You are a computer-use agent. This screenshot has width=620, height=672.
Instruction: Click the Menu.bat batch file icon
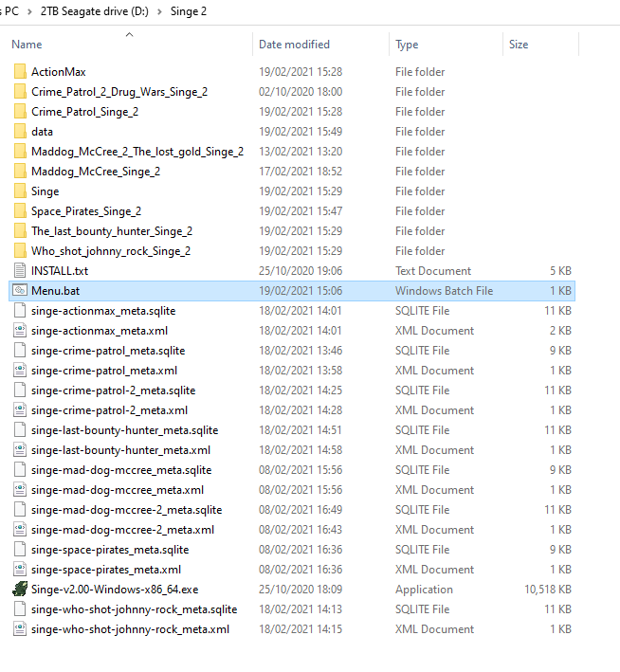coord(20,291)
